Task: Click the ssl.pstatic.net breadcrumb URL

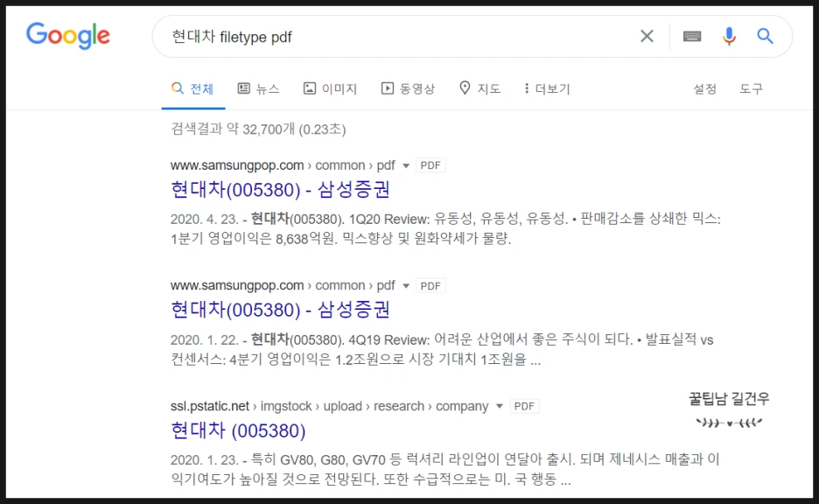Action: tap(329, 406)
